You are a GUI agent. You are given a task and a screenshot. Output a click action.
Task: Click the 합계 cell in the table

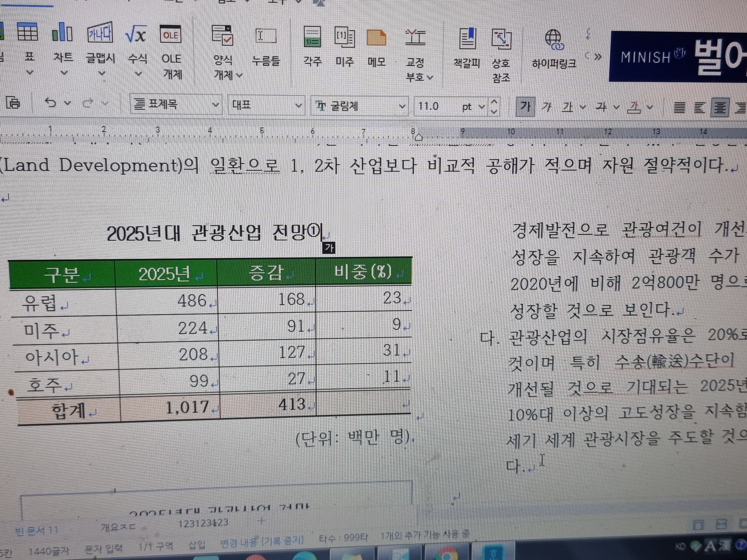[x=69, y=411]
